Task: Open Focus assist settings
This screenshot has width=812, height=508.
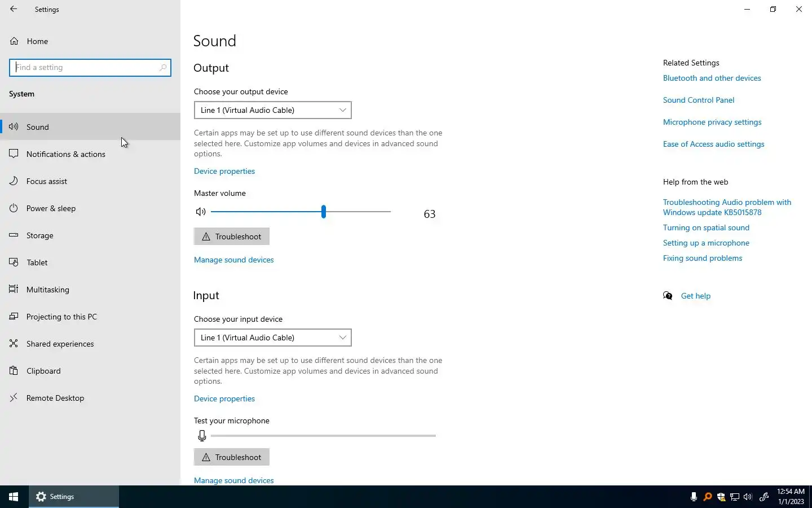Action: [90, 181]
